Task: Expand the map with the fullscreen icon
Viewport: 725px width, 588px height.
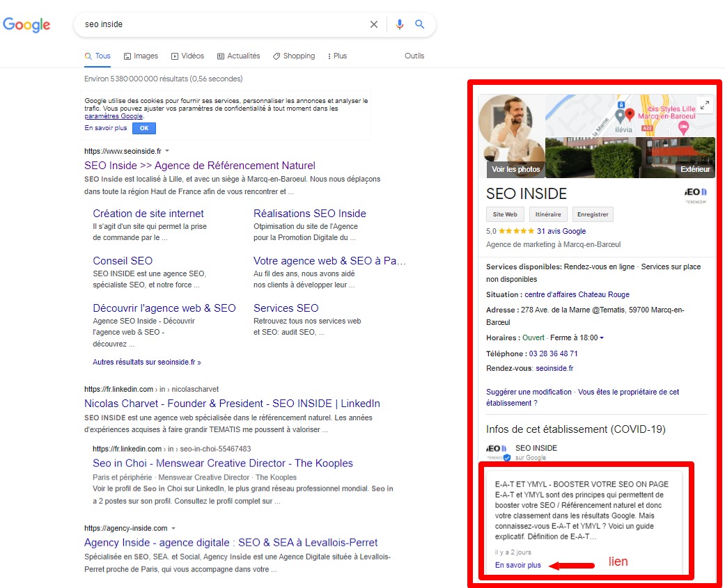Action: (705, 105)
